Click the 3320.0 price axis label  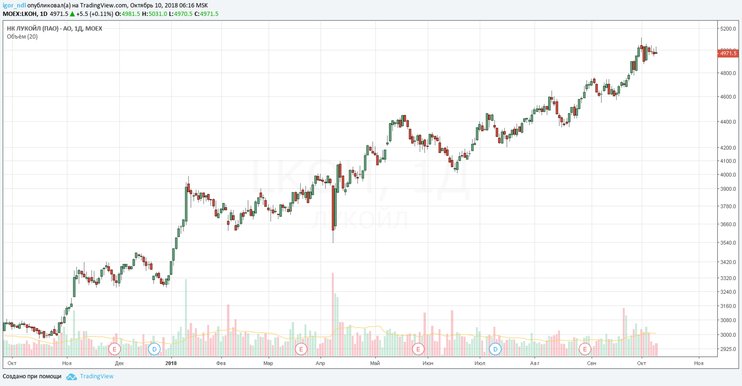729,278
